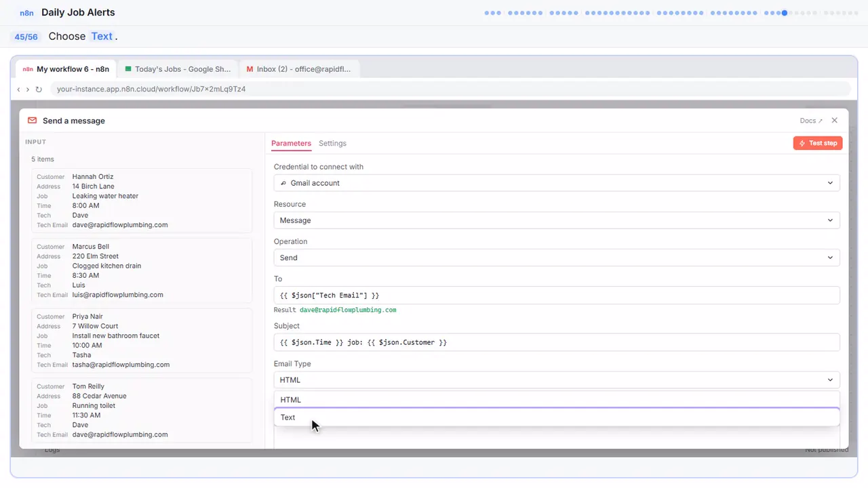Click the job 'Clogged kitchen drain'
The image size is (868, 488).
click(x=107, y=266)
